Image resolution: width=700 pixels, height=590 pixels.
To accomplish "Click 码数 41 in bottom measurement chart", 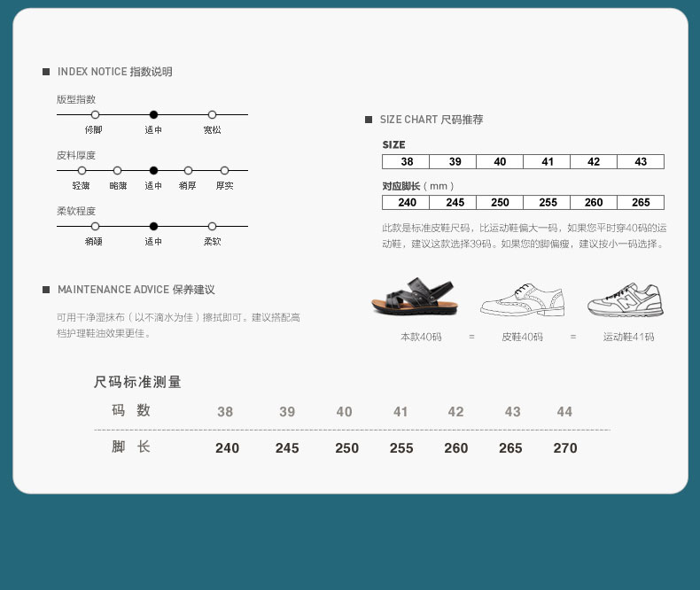I will pyautogui.click(x=401, y=411).
